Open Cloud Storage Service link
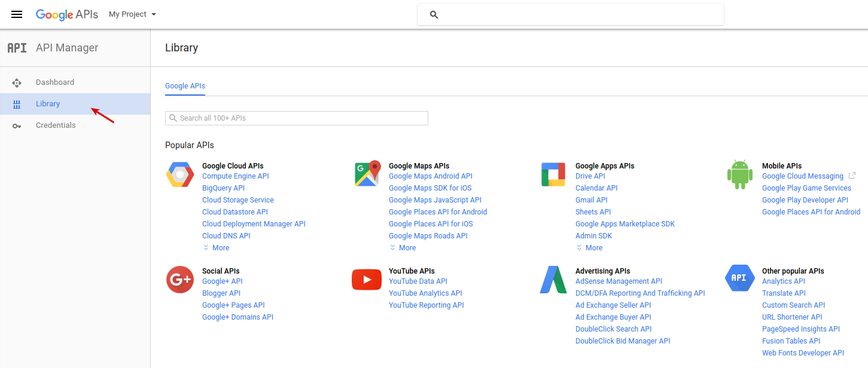Screen dimensions: 868x368 (238, 200)
